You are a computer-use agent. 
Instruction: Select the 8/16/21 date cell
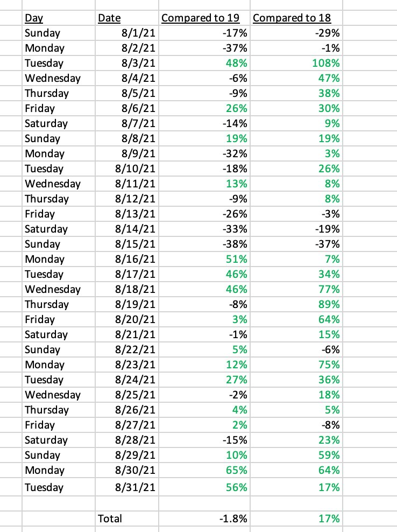[x=127, y=259]
